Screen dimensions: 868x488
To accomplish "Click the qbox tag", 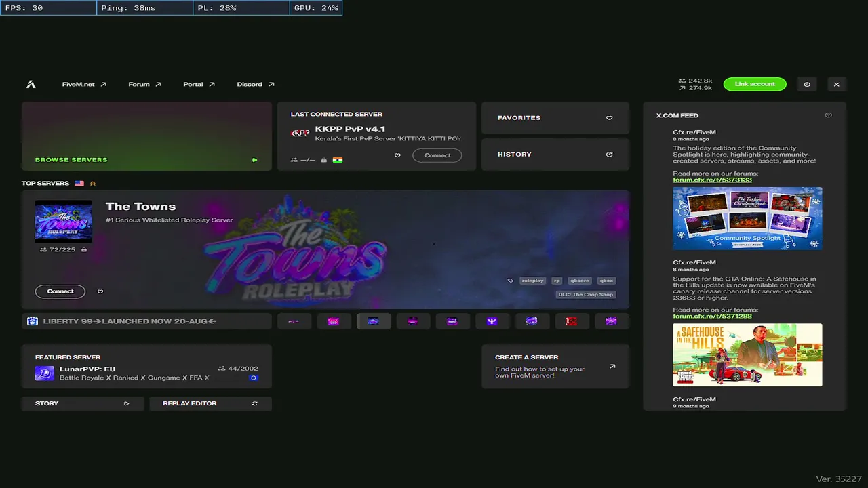I will tap(606, 281).
